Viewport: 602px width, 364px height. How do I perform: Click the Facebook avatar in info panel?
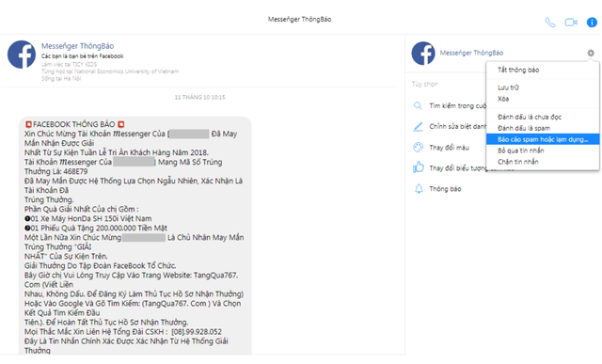point(423,53)
